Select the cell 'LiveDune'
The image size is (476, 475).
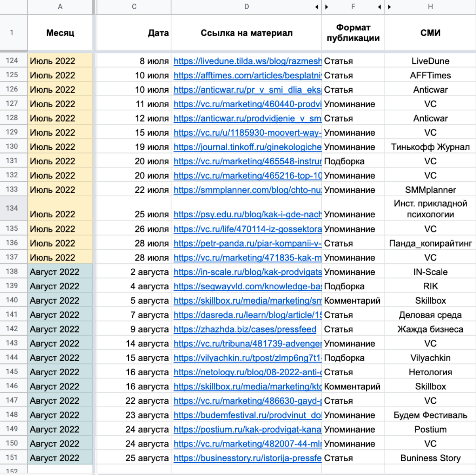(x=430, y=61)
